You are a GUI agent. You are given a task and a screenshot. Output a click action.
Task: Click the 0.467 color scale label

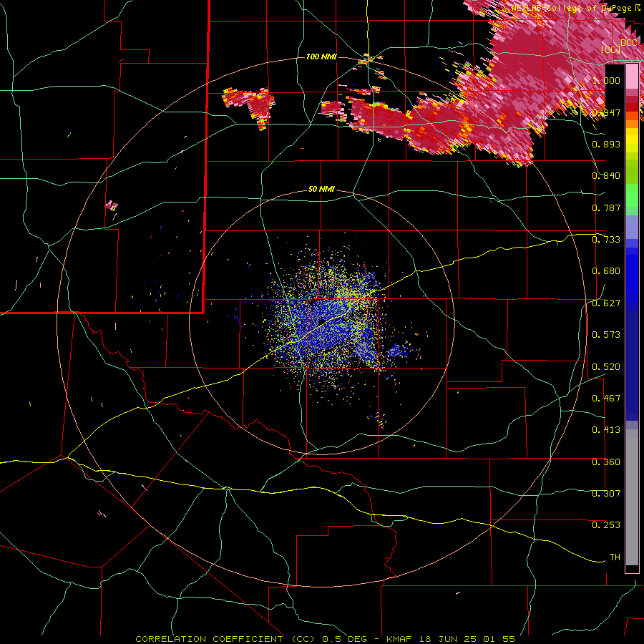point(606,399)
